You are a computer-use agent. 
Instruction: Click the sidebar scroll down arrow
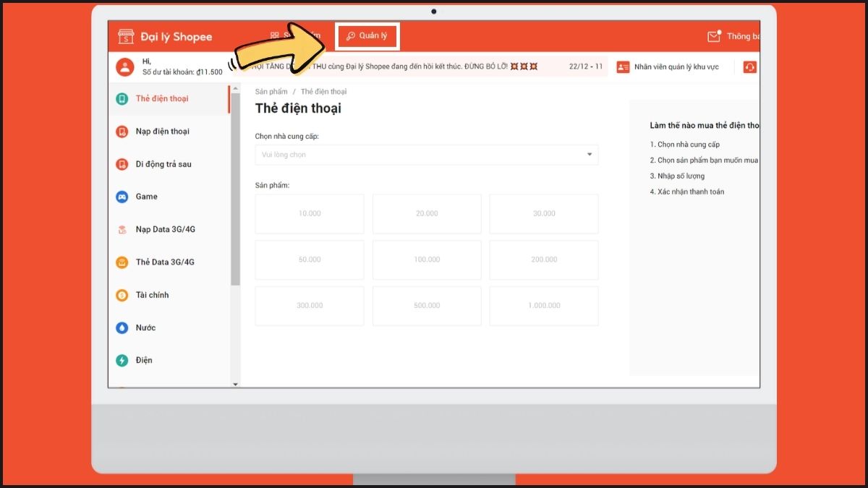click(x=235, y=384)
